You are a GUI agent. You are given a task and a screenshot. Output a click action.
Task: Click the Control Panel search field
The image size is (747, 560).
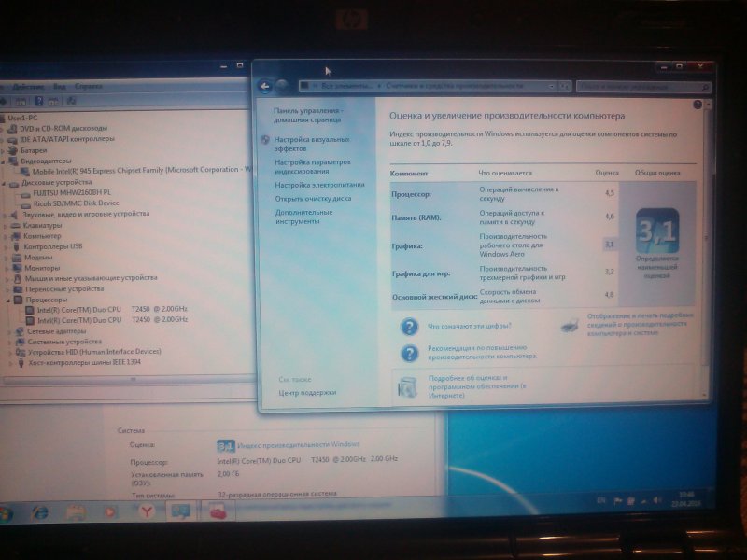point(642,86)
